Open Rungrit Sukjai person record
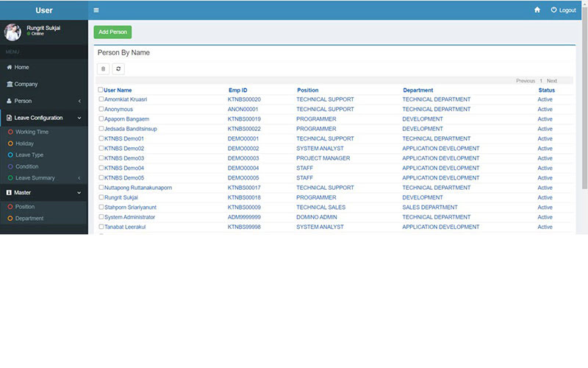This screenshot has width=588, height=368. pyautogui.click(x=121, y=197)
